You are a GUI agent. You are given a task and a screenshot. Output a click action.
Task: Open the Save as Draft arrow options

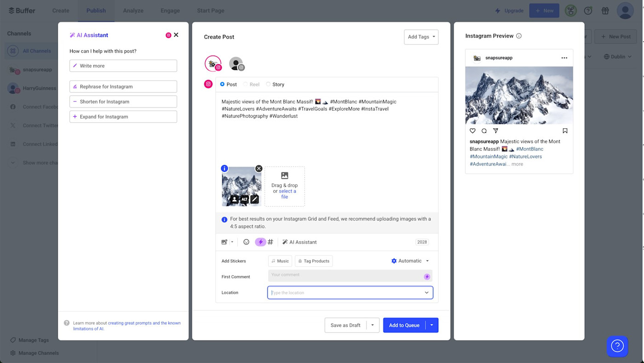coord(373,325)
